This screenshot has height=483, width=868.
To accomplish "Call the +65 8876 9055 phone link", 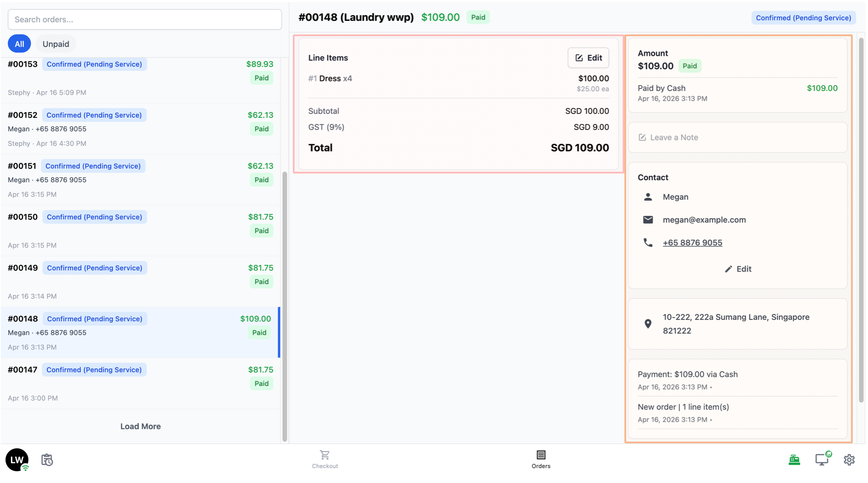I will [692, 243].
